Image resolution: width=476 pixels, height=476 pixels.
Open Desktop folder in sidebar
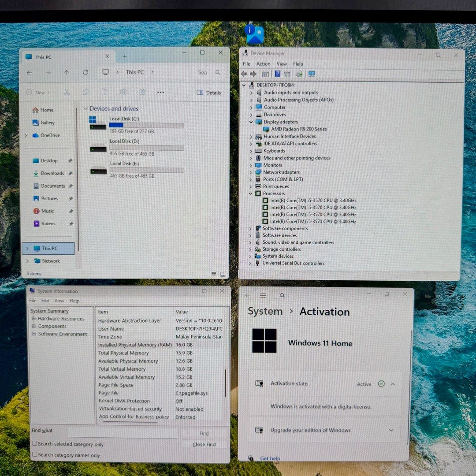pos(45,160)
